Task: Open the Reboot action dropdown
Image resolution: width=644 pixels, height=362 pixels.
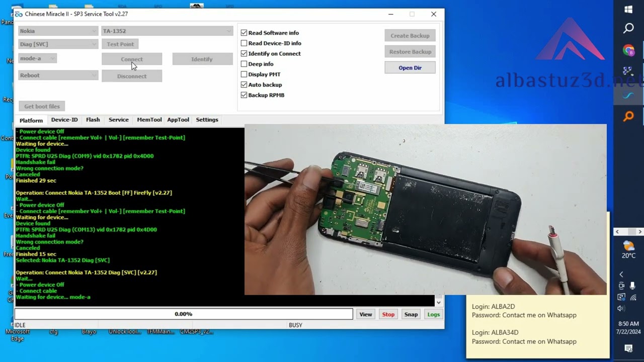Action: point(58,75)
